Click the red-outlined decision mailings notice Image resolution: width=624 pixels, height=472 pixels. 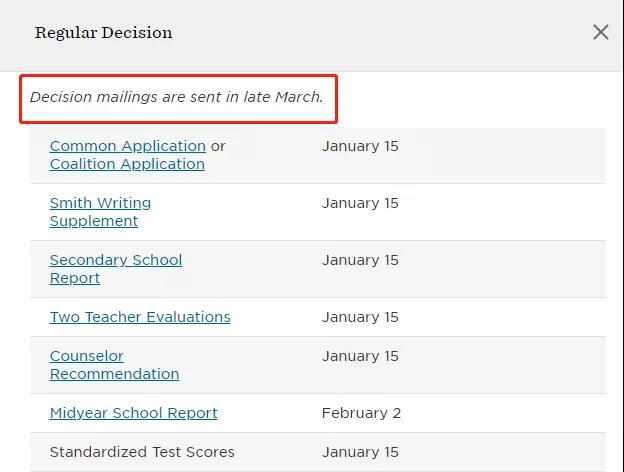click(x=177, y=98)
